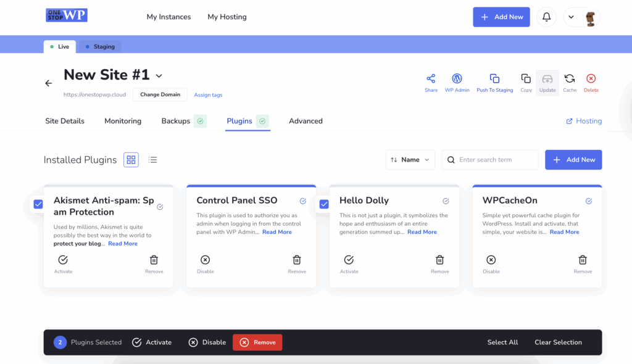Activate the Hello Dolly plugin
Image resolution: width=632 pixels, height=364 pixels.
pos(349,264)
